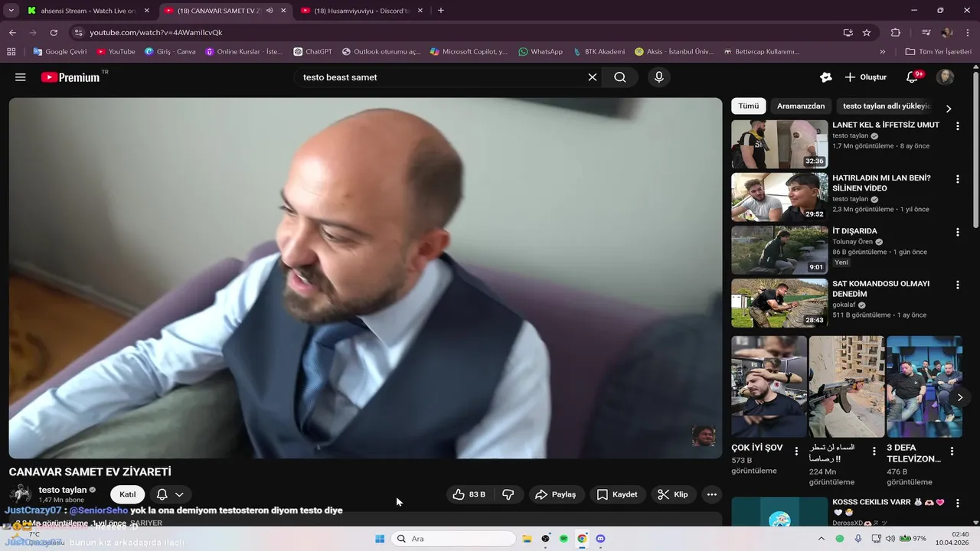
Task: Expand notification options chevron next to bell
Action: (x=179, y=494)
